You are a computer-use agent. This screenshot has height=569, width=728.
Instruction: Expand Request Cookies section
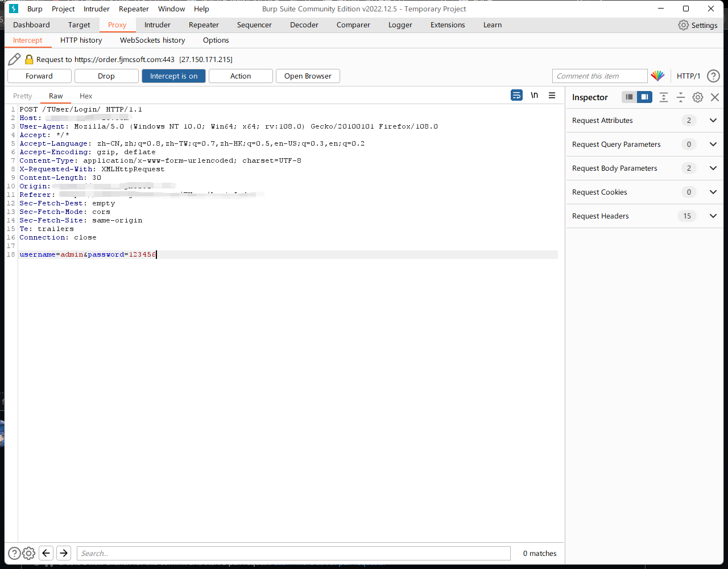(x=713, y=192)
